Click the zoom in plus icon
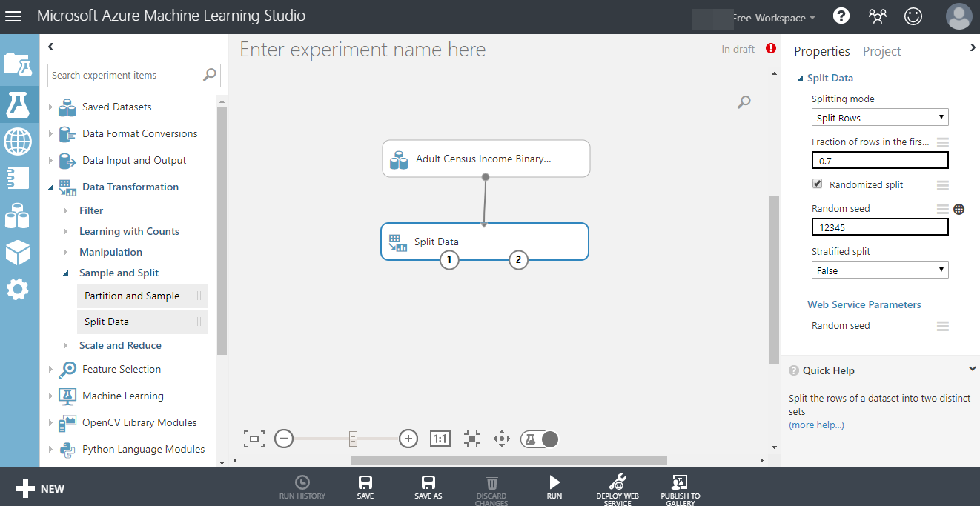The height and width of the screenshot is (506, 980). tap(408, 439)
